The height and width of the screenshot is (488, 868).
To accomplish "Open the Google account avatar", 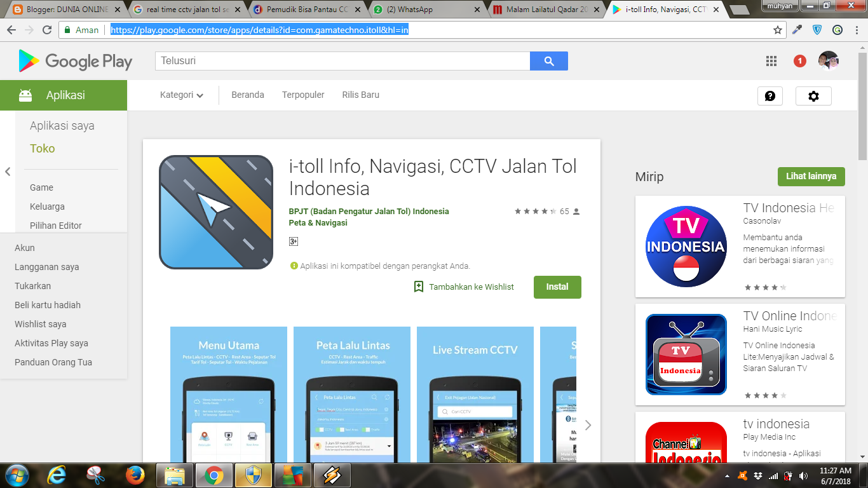I will (829, 61).
